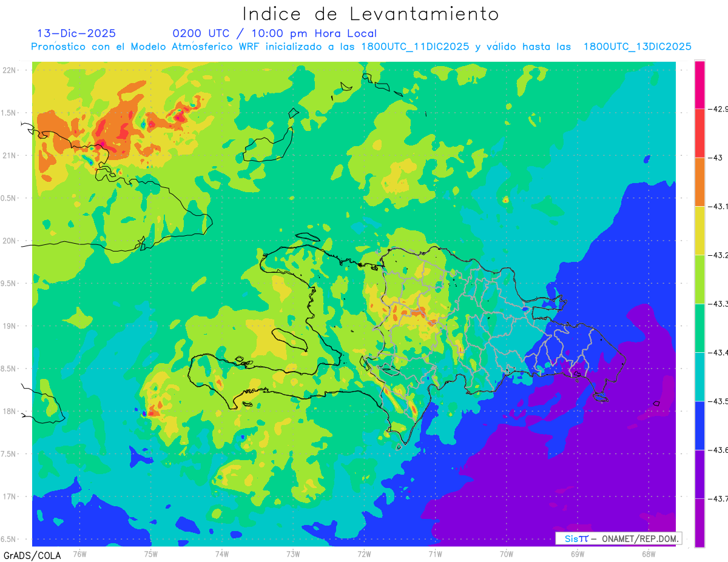This screenshot has height=562, width=728.
Task: Click the magenta swatch atop the color bar
Action: pos(699,85)
